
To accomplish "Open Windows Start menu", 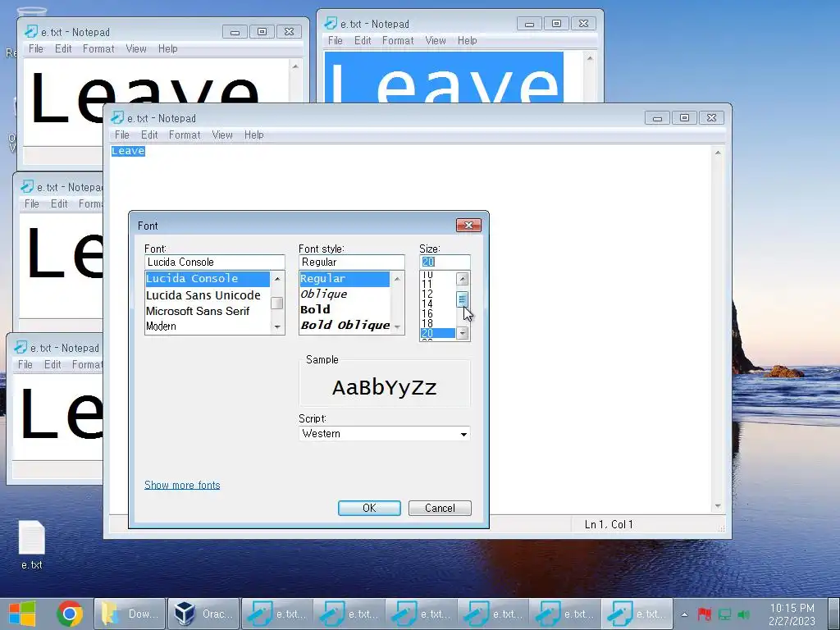I will [22, 614].
